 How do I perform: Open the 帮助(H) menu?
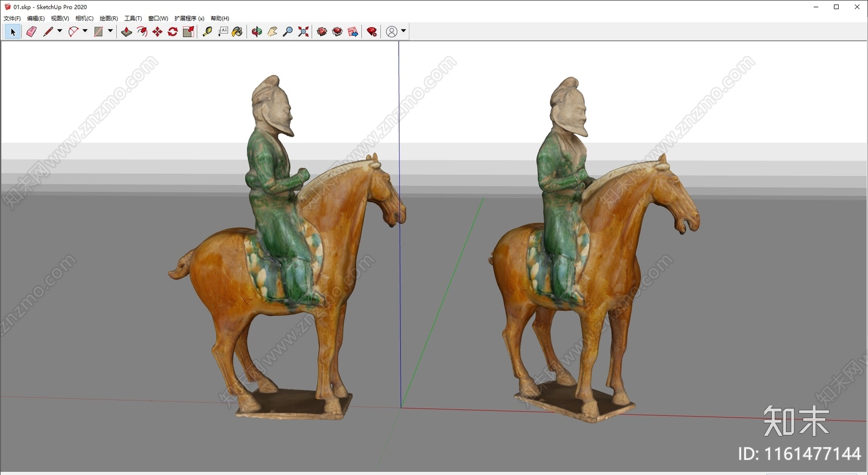click(220, 18)
